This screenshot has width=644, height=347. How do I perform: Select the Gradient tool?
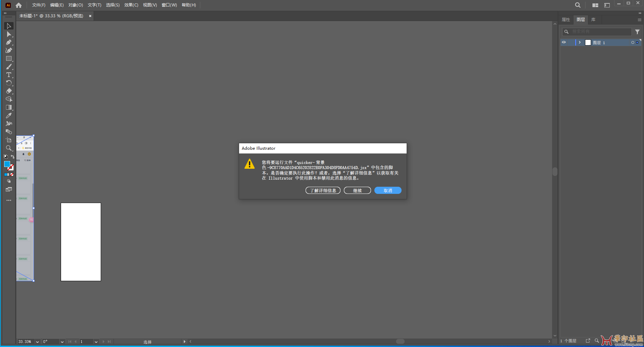click(9, 108)
